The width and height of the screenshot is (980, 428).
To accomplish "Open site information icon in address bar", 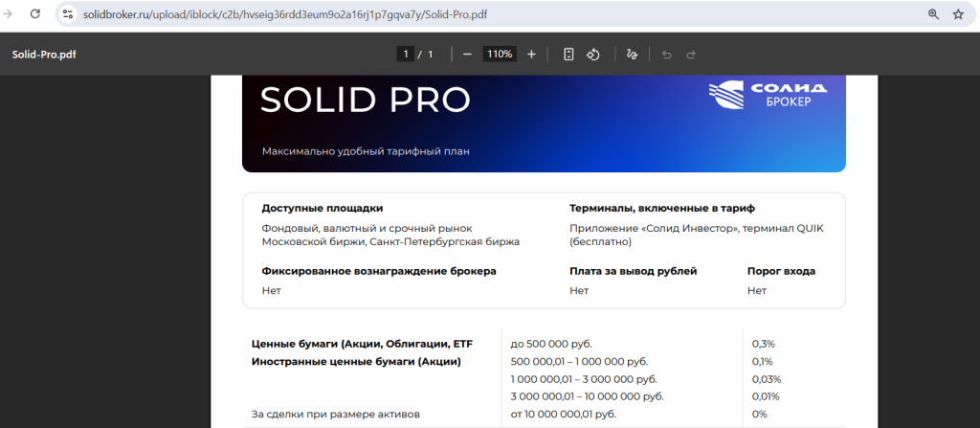I will (69, 14).
